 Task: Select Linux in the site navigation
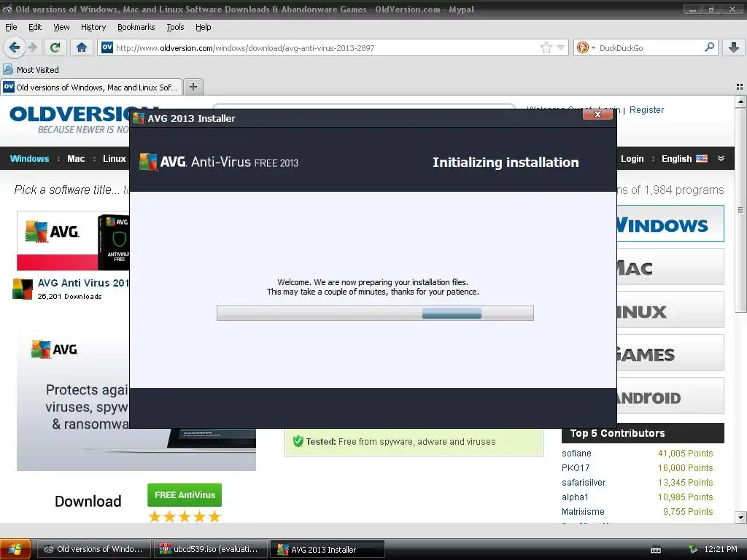click(x=115, y=158)
